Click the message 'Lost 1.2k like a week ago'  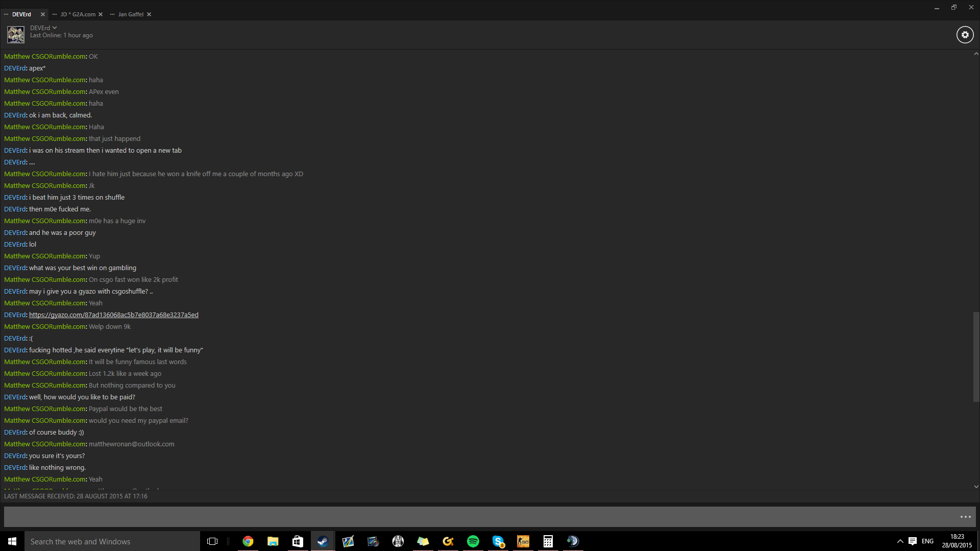click(x=125, y=374)
